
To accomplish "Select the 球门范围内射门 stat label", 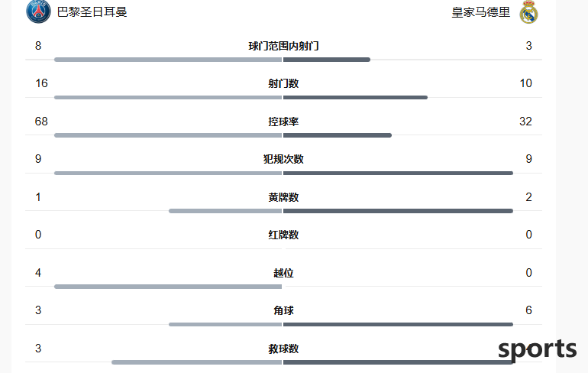I will (283, 46).
